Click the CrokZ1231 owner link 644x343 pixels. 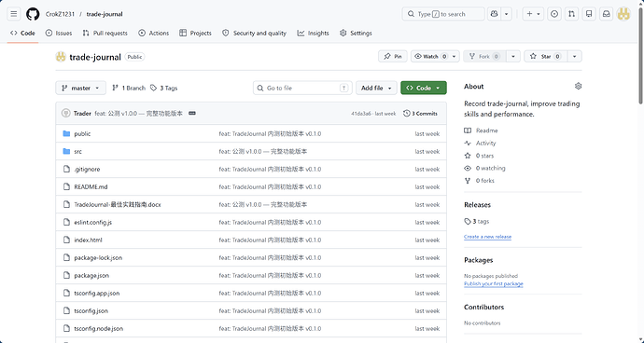tap(60, 14)
